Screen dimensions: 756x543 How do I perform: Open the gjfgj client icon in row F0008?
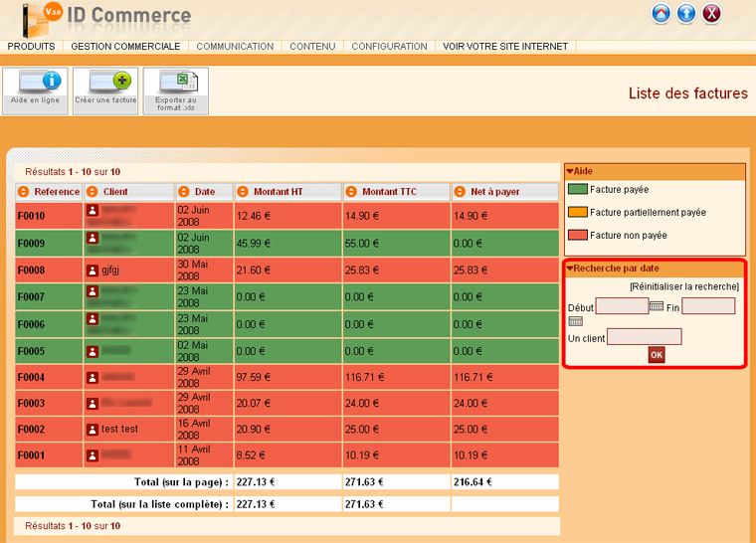[93, 271]
